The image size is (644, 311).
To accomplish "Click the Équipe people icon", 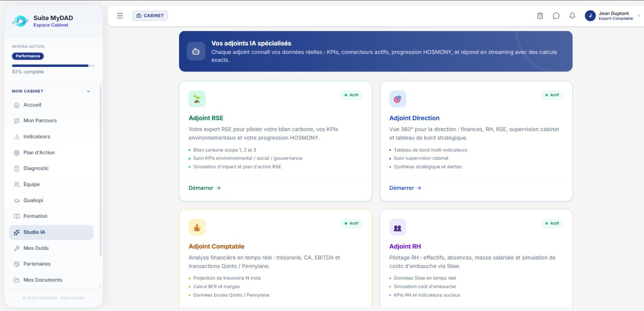I will pos(17,185).
